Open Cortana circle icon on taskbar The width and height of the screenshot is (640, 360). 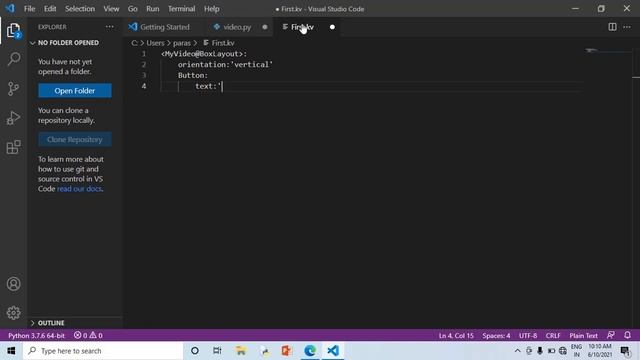(195, 351)
